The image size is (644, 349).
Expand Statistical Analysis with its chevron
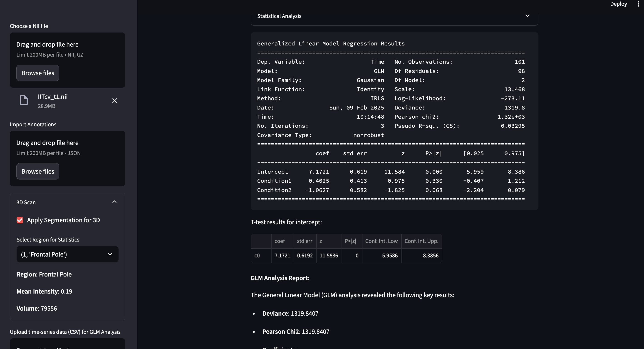(x=527, y=16)
